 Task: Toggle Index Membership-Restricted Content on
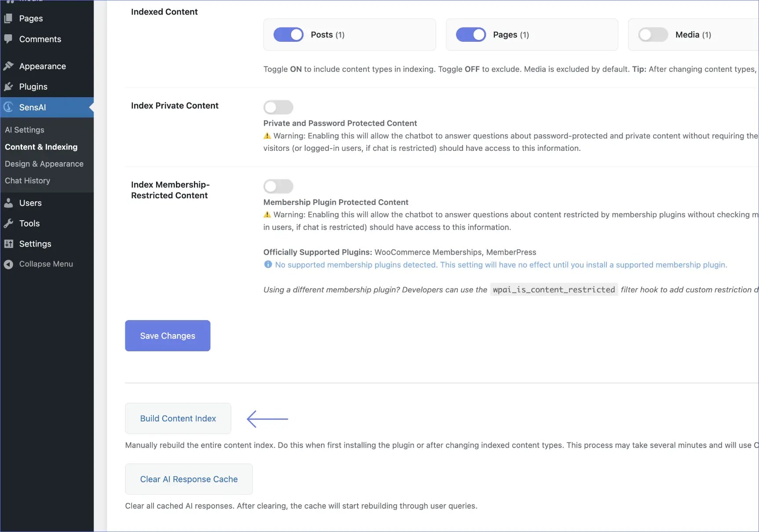click(278, 186)
